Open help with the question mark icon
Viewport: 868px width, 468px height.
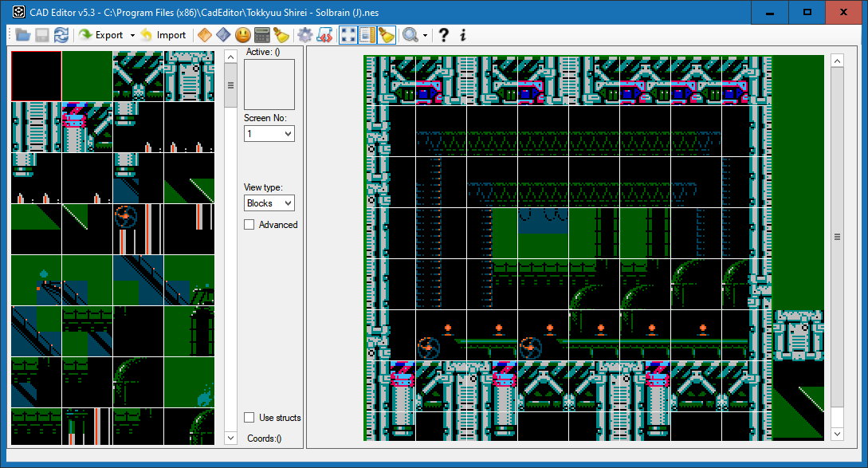[x=443, y=35]
